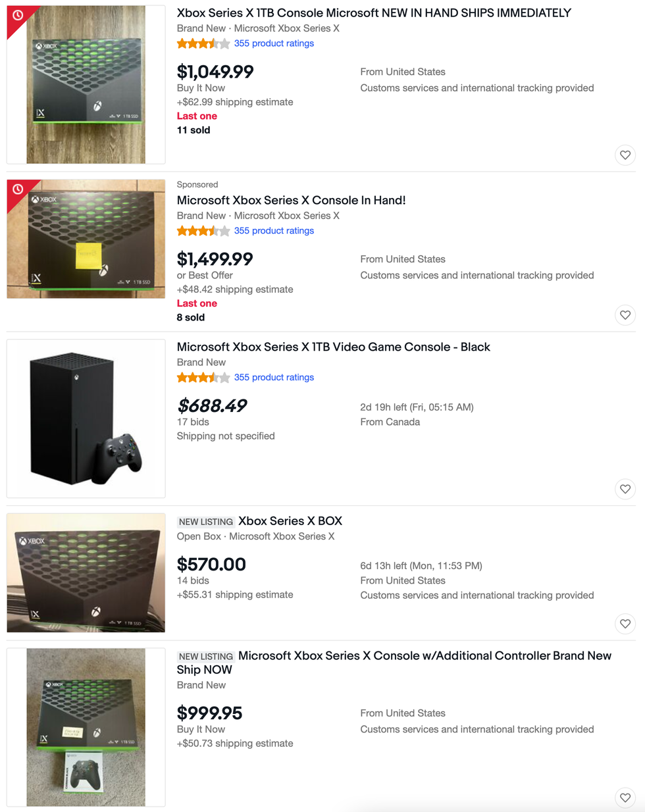Viewport: 645px width, 812px height.
Task: Click the heart icon on the first listing
Action: point(625,155)
